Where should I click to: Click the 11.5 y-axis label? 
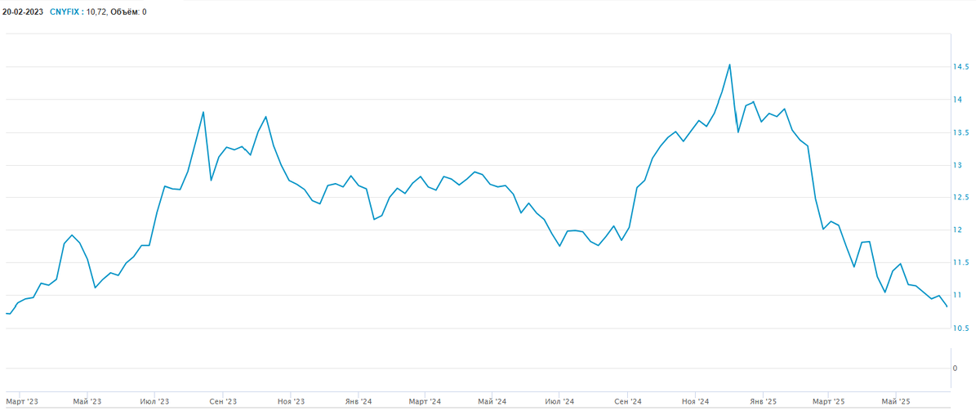tap(962, 263)
